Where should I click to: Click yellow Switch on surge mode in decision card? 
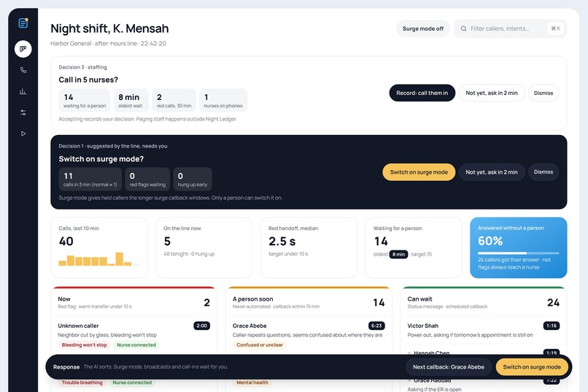pos(419,172)
